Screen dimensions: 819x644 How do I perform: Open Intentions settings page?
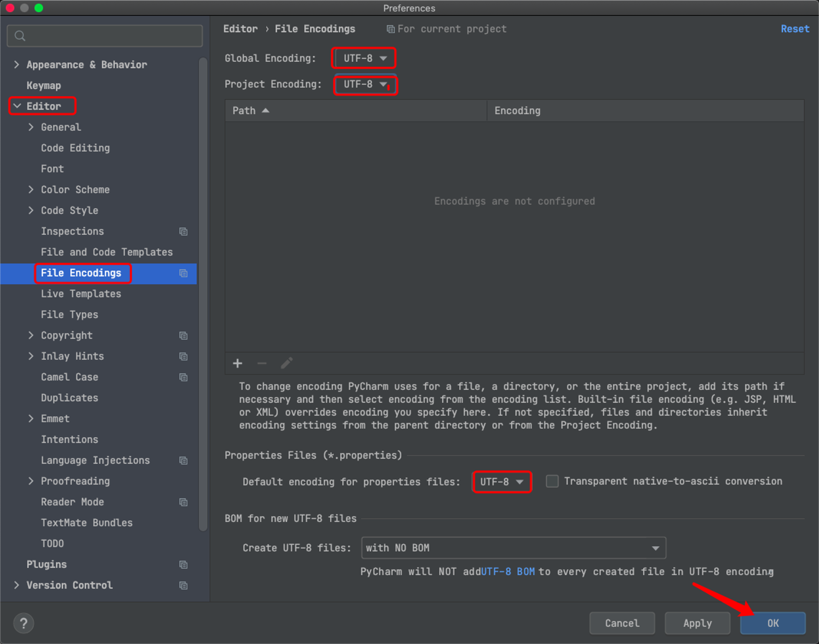(x=70, y=440)
